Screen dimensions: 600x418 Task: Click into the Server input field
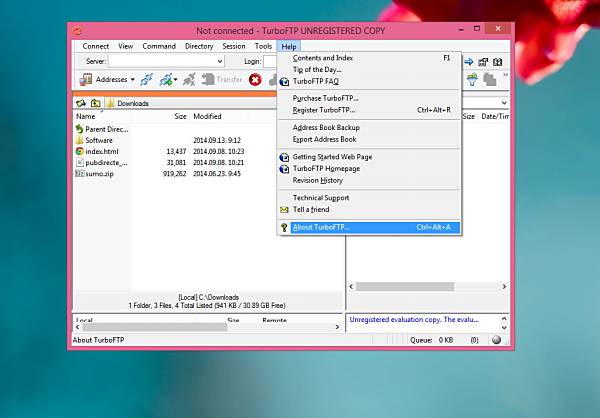point(162,61)
